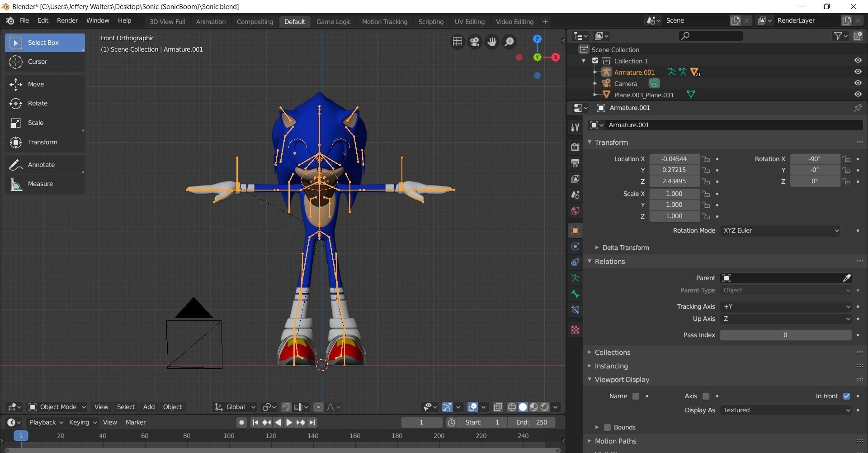
Task: Expand the Instancing panel
Action: (611, 366)
